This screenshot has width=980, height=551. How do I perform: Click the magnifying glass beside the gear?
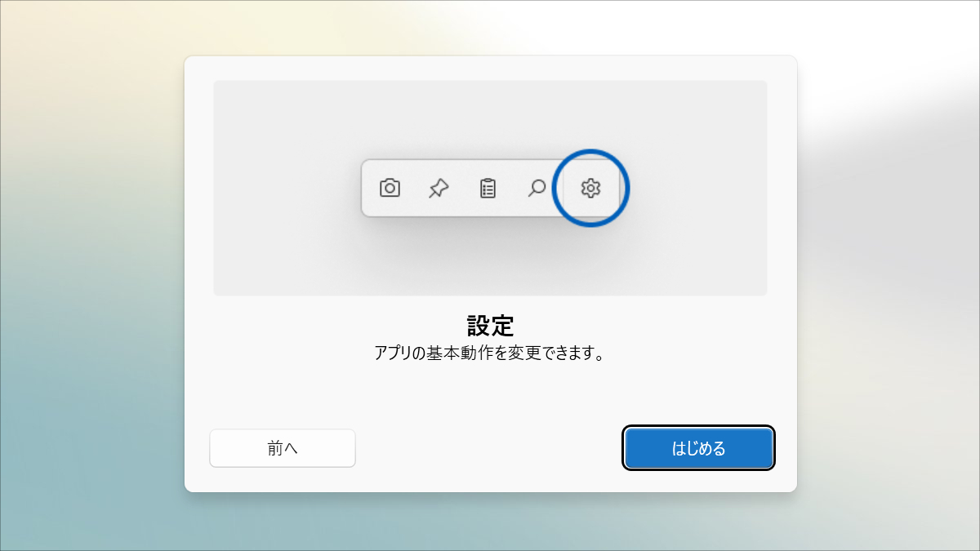click(x=537, y=188)
